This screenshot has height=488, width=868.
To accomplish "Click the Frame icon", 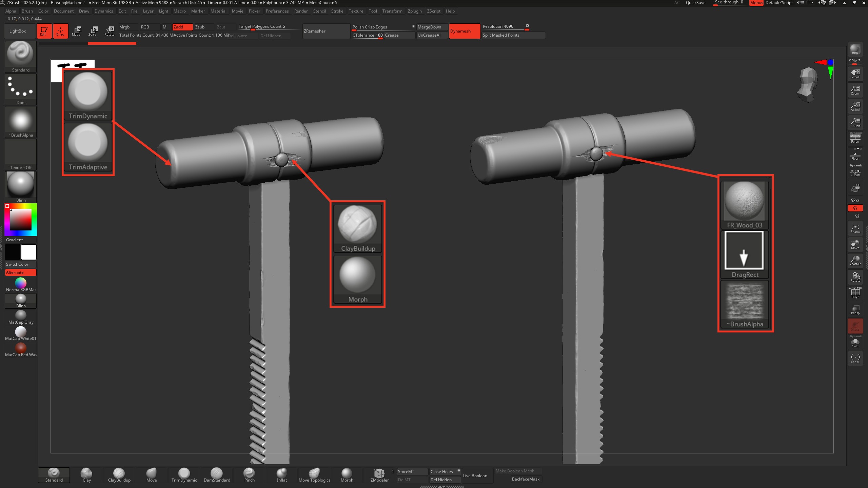I will pos(855,228).
